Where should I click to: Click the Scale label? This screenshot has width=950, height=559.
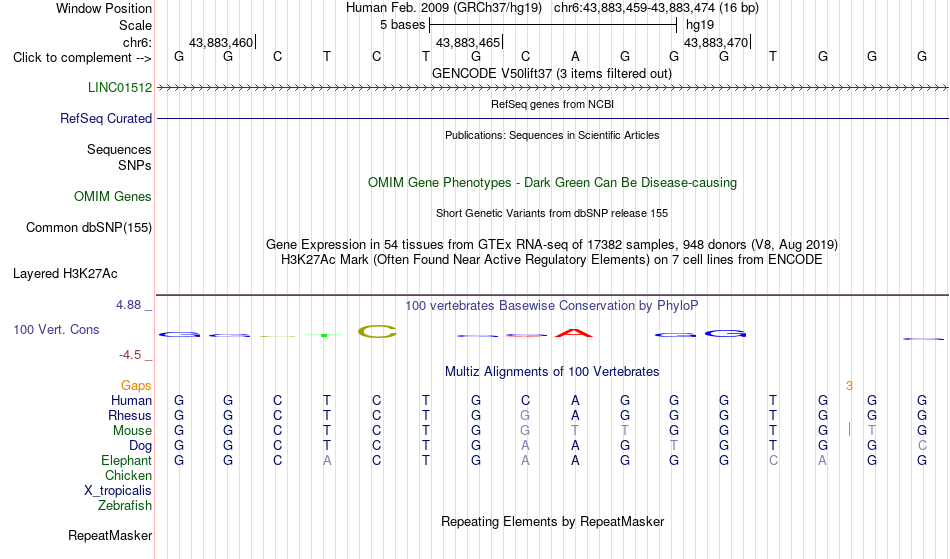coord(136,25)
